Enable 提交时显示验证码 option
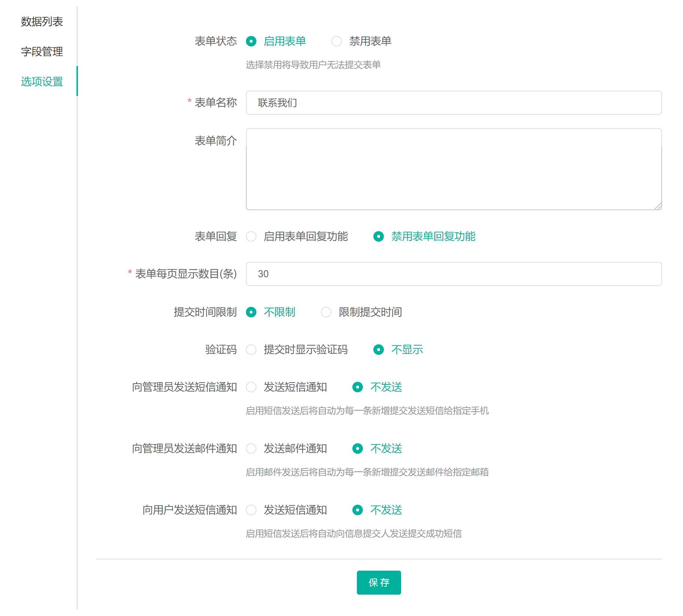 click(251, 350)
